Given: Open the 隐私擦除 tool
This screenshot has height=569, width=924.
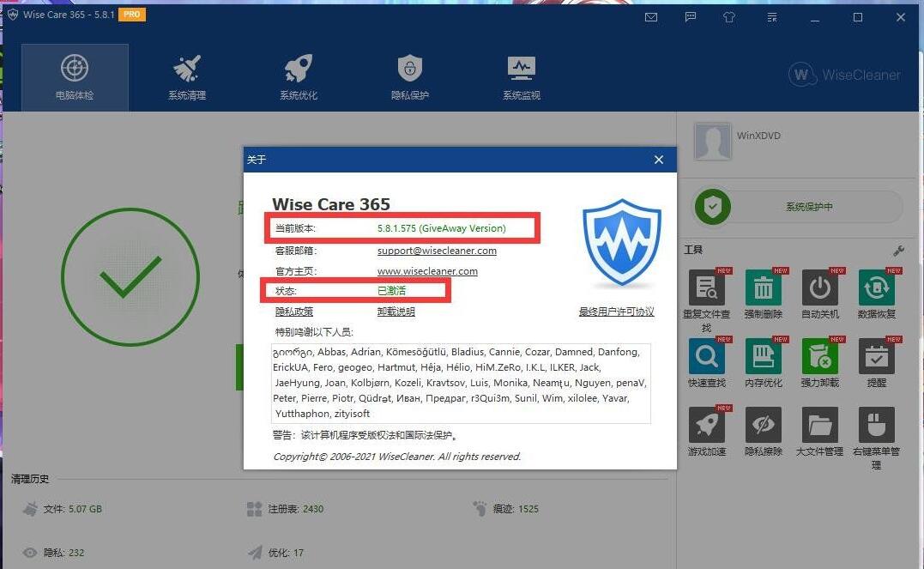Looking at the screenshot, I should click(763, 431).
